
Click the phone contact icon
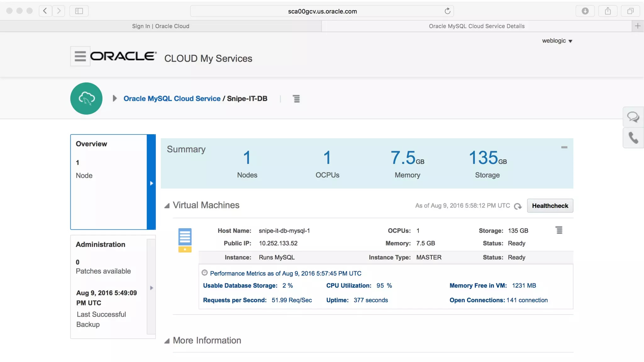(633, 138)
